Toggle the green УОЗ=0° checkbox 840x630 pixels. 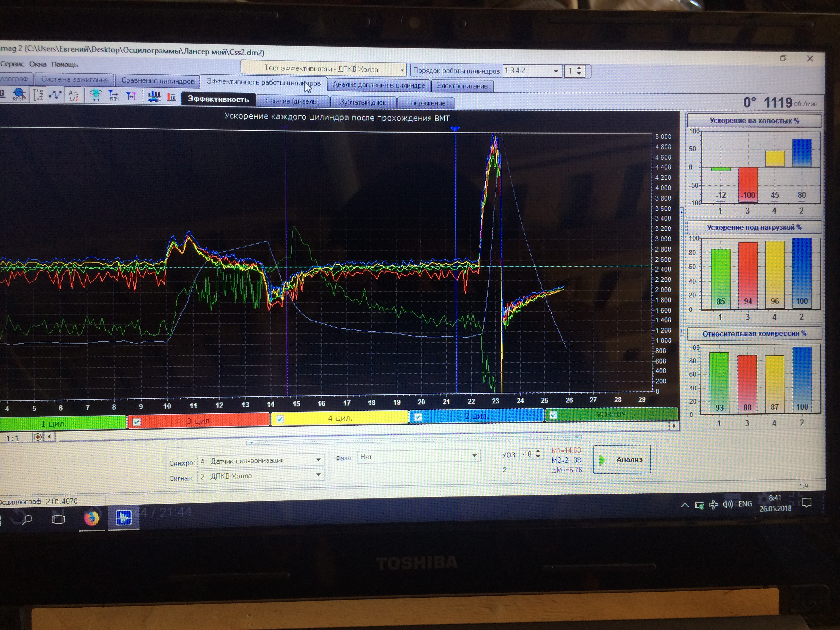[x=553, y=415]
